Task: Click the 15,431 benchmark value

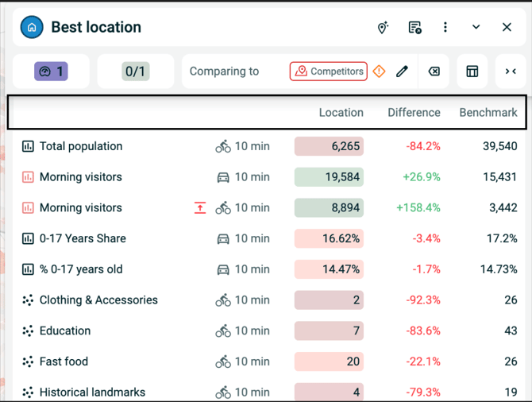Action: pyautogui.click(x=500, y=177)
